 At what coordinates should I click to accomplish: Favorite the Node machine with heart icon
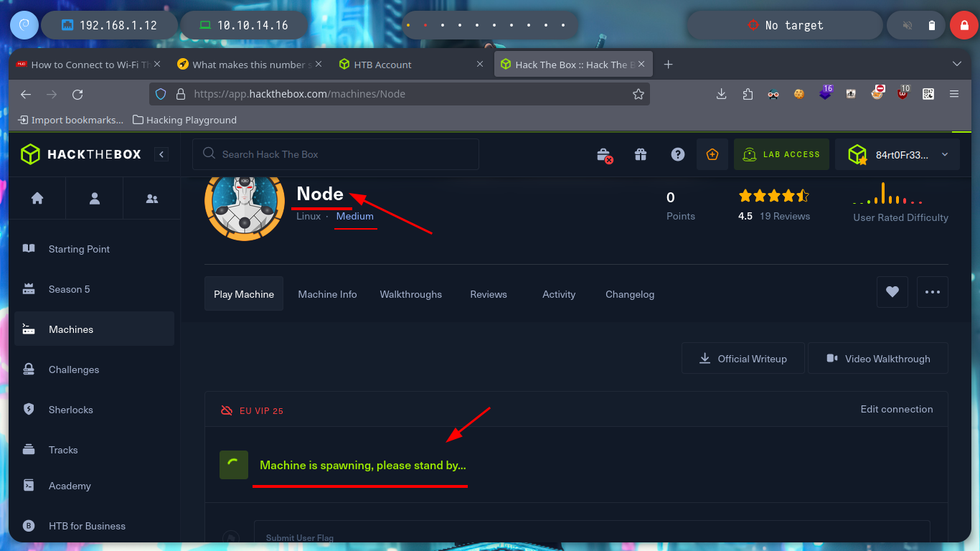coord(892,292)
